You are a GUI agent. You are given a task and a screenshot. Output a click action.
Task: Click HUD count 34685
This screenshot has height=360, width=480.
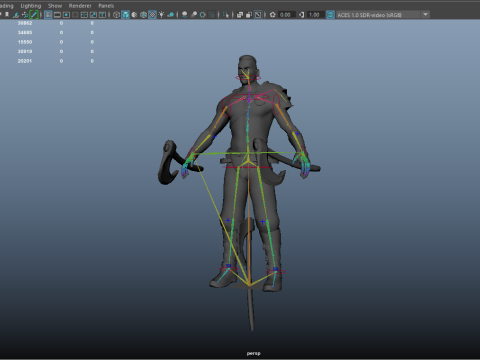tap(25, 32)
